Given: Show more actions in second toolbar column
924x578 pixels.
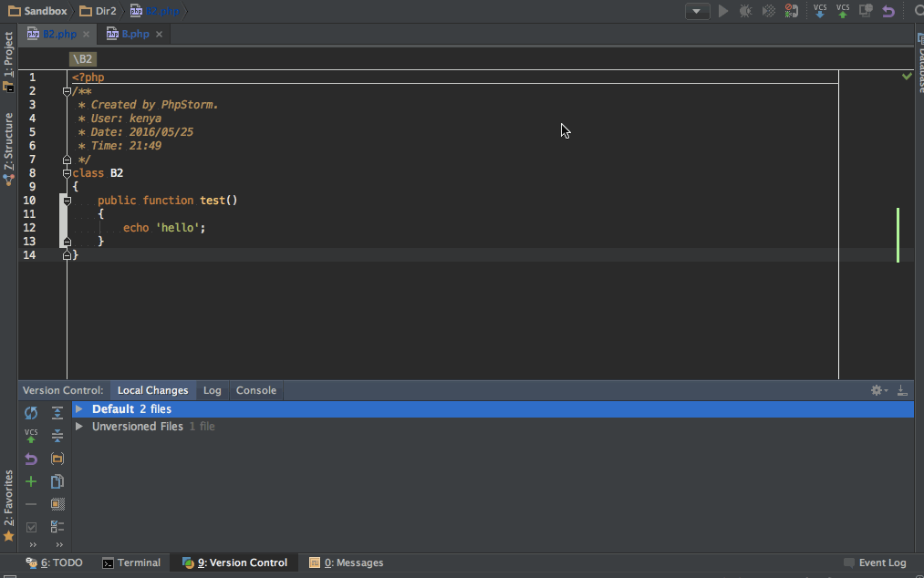Looking at the screenshot, I should tap(59, 545).
